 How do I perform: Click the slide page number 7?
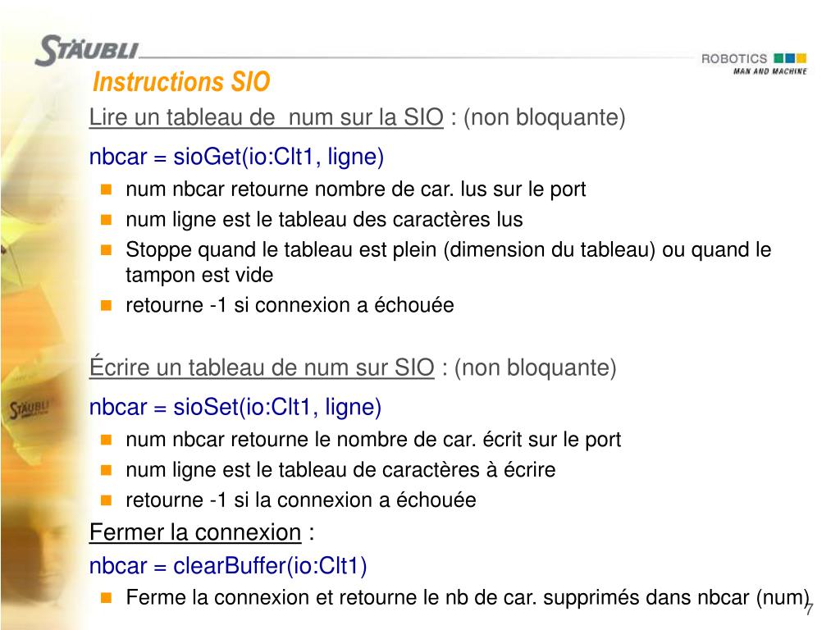coord(809,609)
